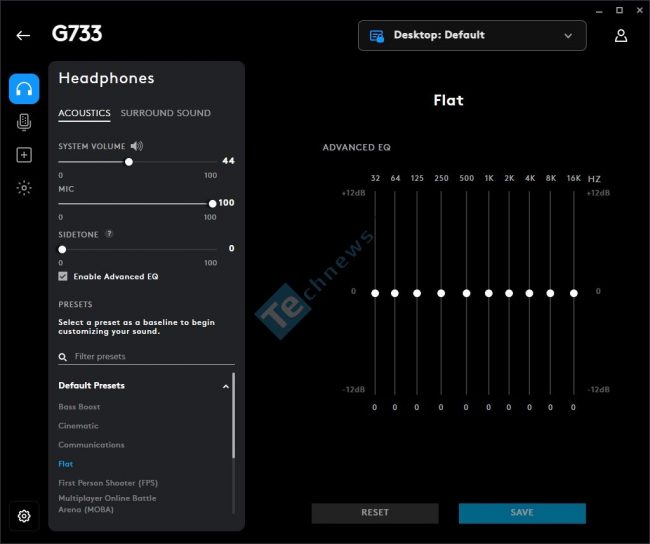Click the Save button
Screen dimensions: 650x544
click(x=522, y=513)
